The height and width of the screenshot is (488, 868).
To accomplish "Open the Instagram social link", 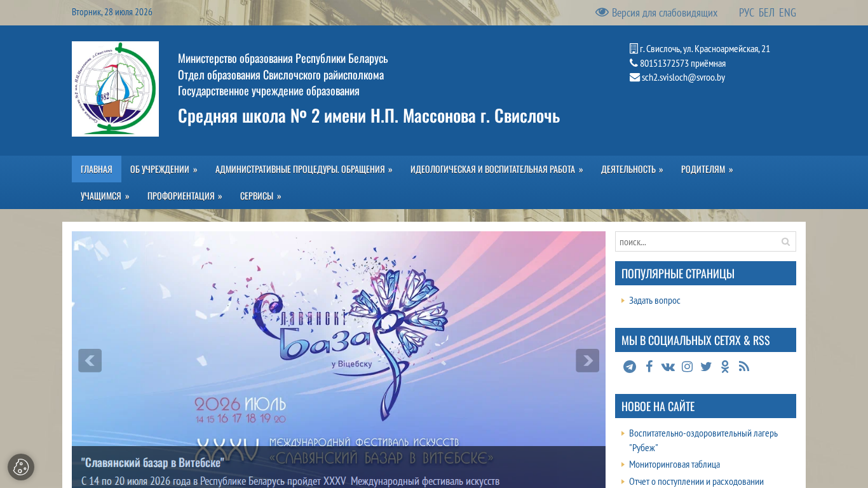I will [687, 367].
